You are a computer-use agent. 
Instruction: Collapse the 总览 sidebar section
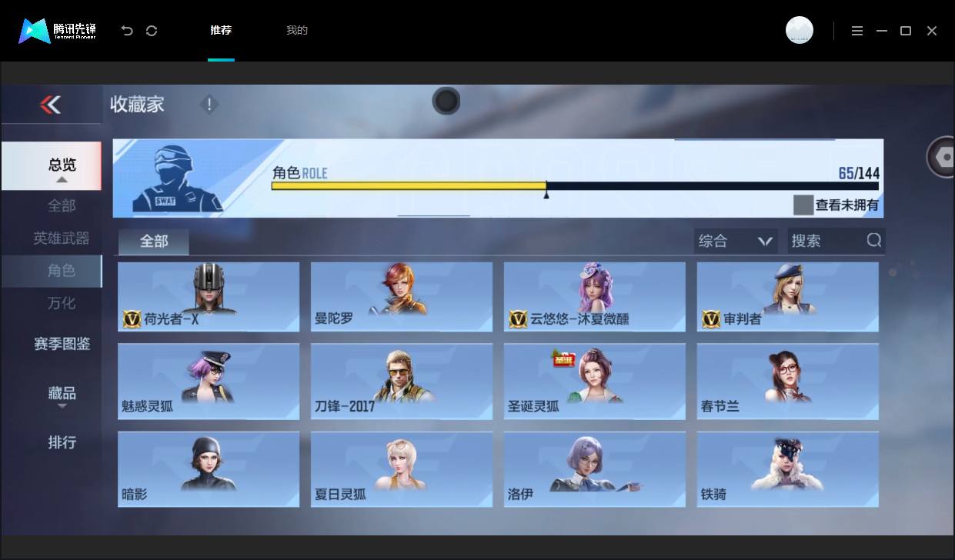(51, 166)
